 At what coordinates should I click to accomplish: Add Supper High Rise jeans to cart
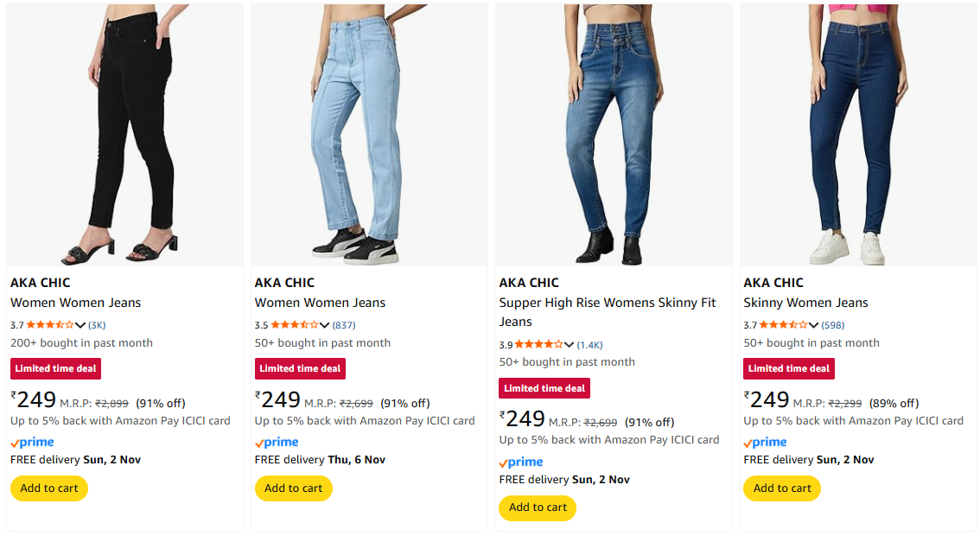coord(538,507)
